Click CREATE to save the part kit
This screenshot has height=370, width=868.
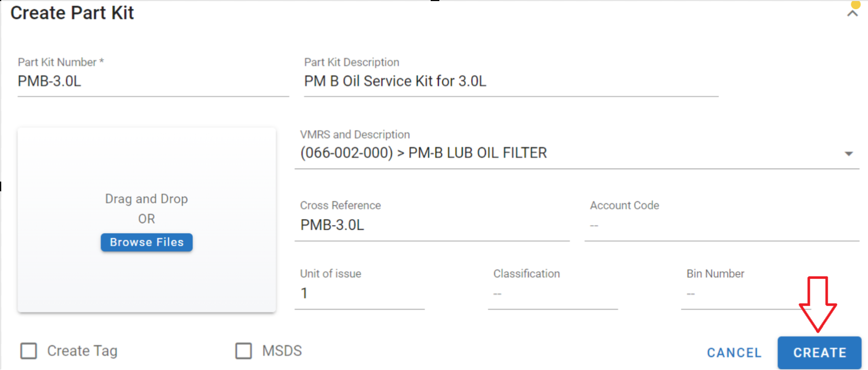coord(819,352)
